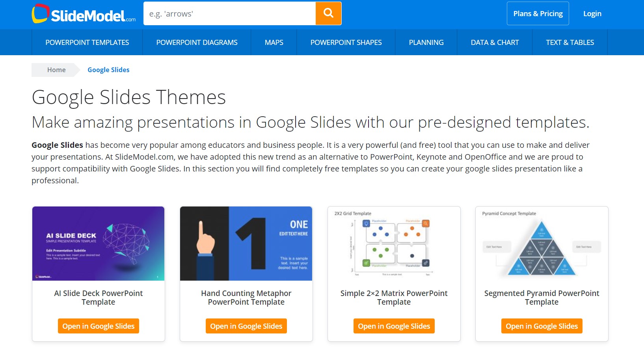644x350 pixels.
Task: Click the 'Google Slides Themes' heading
Action: click(129, 97)
